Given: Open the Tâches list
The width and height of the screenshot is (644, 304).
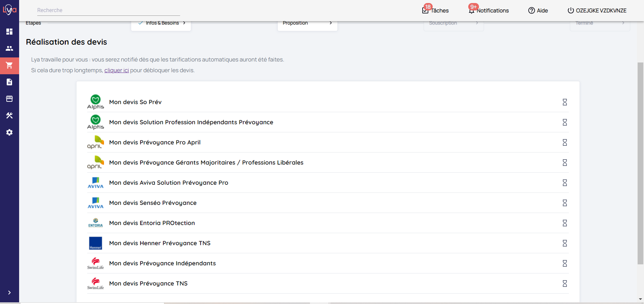Looking at the screenshot, I should point(435,10).
